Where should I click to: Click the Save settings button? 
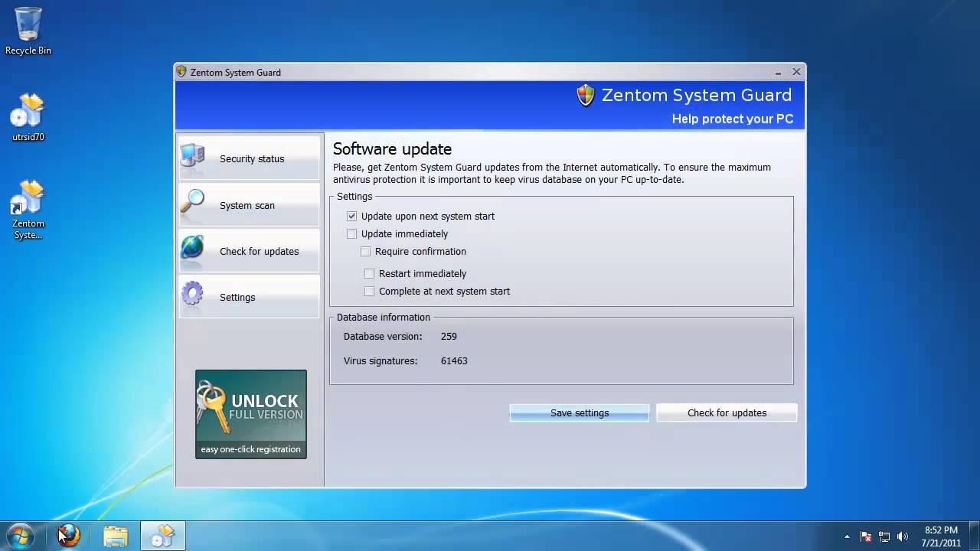(580, 413)
